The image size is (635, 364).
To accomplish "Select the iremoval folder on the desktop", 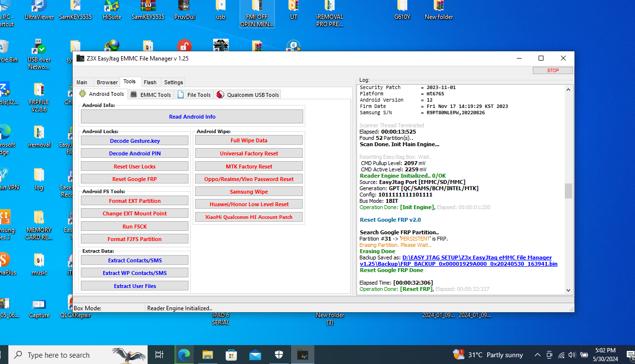I will point(39,136).
